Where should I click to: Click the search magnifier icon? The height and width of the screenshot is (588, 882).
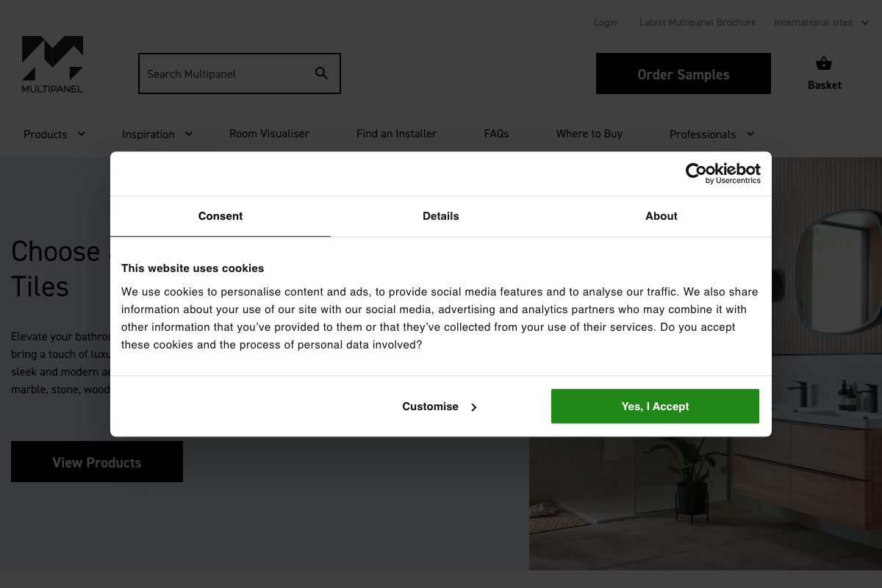tap(321, 73)
